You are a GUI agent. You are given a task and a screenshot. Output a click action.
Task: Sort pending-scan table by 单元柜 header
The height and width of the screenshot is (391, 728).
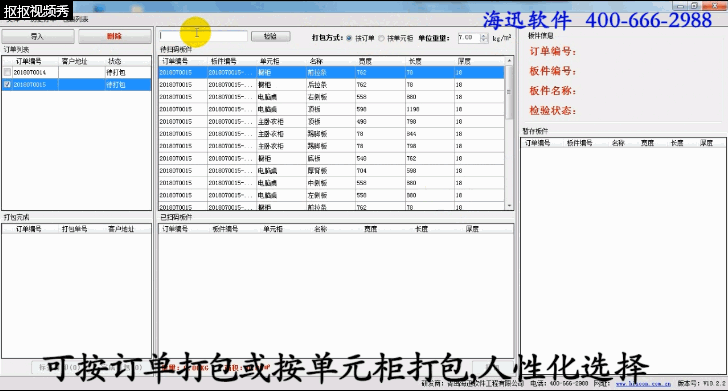click(x=270, y=61)
